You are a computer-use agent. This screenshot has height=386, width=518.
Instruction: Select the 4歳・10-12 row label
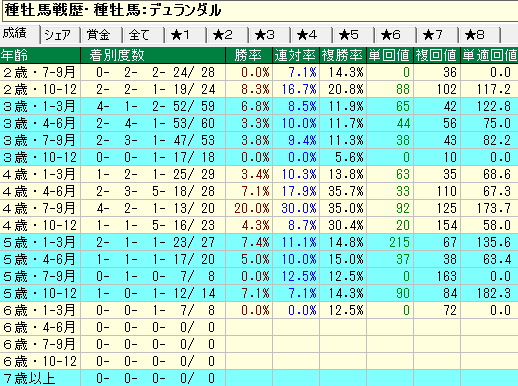tap(40, 225)
